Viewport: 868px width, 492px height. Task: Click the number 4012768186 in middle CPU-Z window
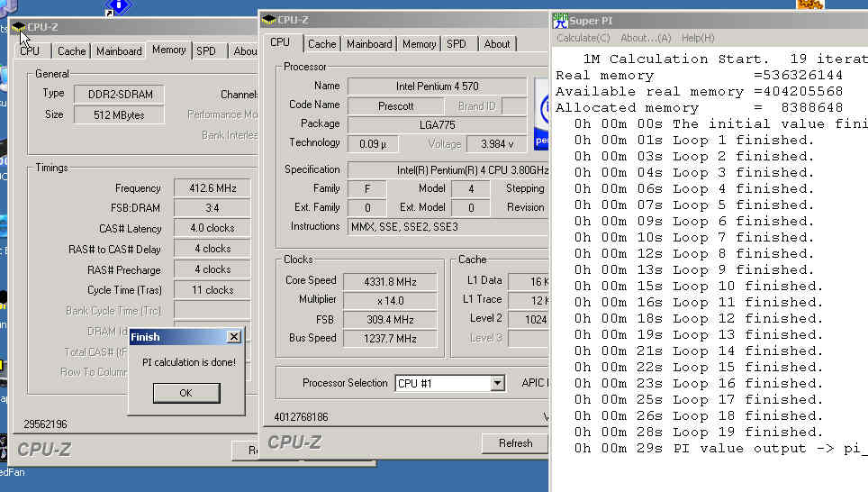click(x=301, y=416)
